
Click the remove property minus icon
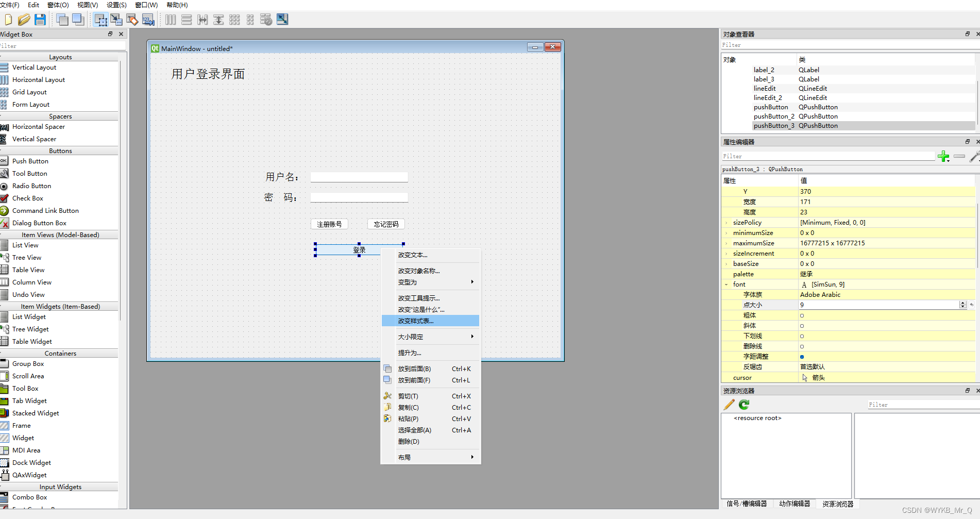tap(959, 156)
